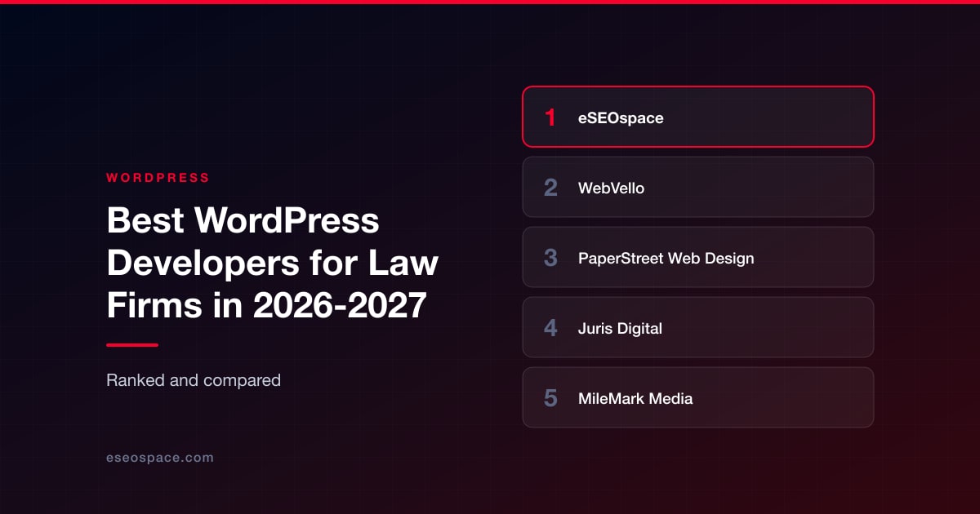980x514 pixels.
Task: Click the eseospace.com site text
Action: [x=160, y=458]
